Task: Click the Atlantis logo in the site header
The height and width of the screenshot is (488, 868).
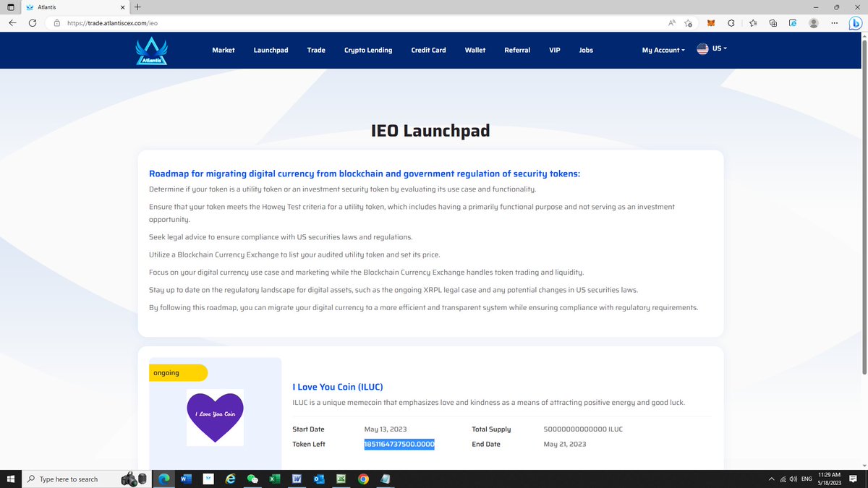Action: coord(151,51)
